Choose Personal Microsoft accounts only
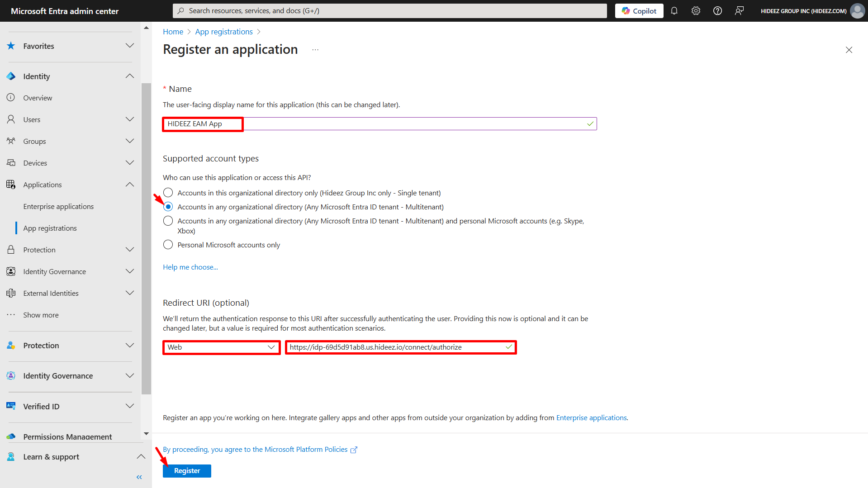Screen dimensions: 868x488 click(168, 245)
